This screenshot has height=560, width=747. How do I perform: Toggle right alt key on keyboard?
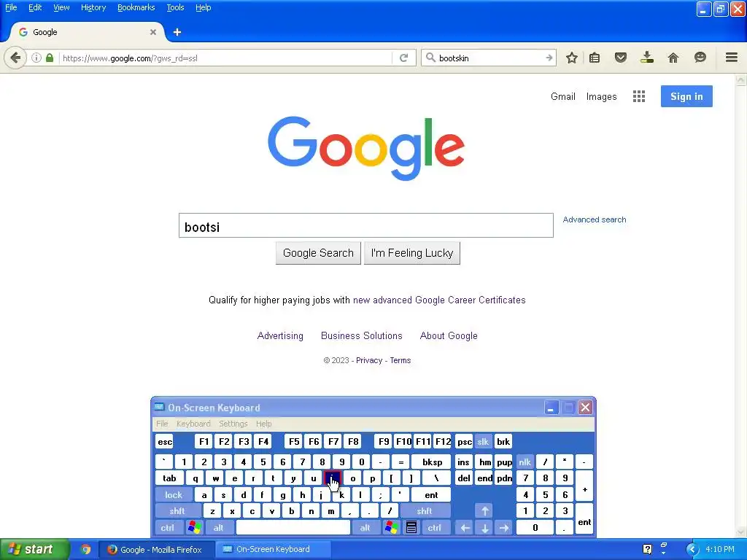(x=365, y=528)
